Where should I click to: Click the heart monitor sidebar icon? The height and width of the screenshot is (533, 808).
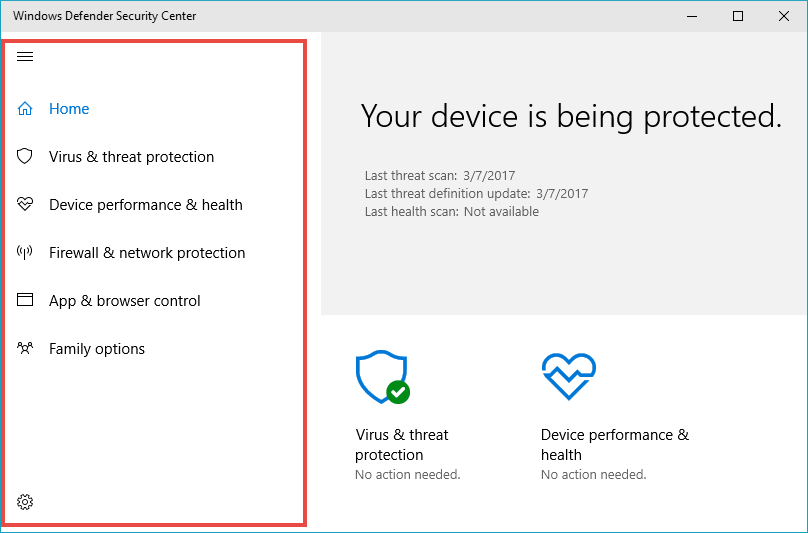pyautogui.click(x=25, y=204)
